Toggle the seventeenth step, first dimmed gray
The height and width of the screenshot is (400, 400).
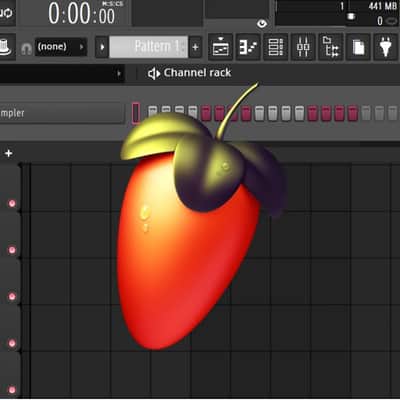coord(366,113)
